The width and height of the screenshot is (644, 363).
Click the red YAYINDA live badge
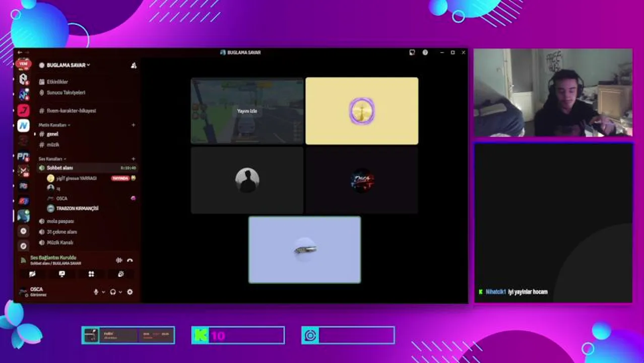[120, 178]
